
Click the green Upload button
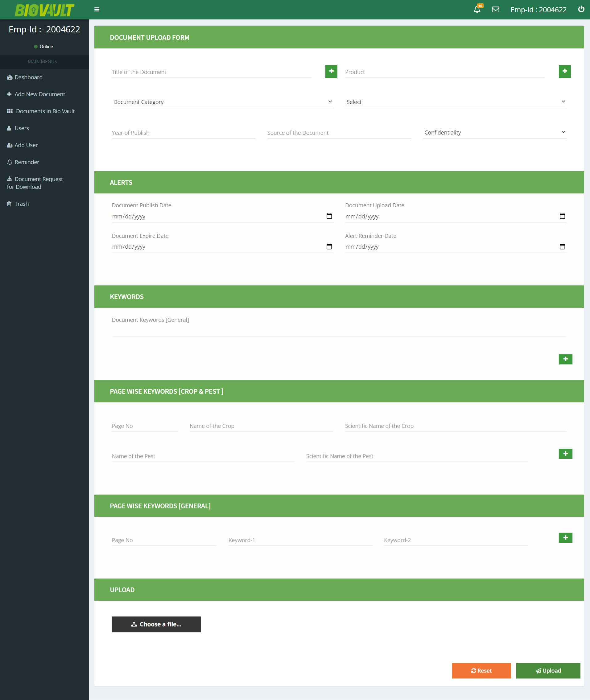coord(548,671)
